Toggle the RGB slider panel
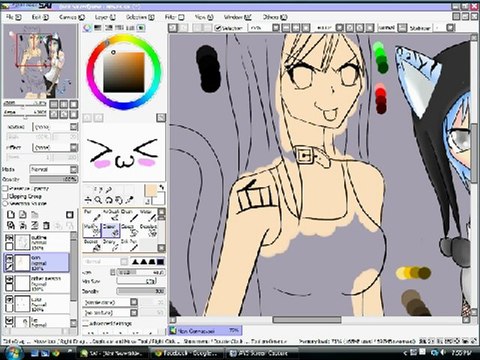The image size is (480, 360). [98, 28]
